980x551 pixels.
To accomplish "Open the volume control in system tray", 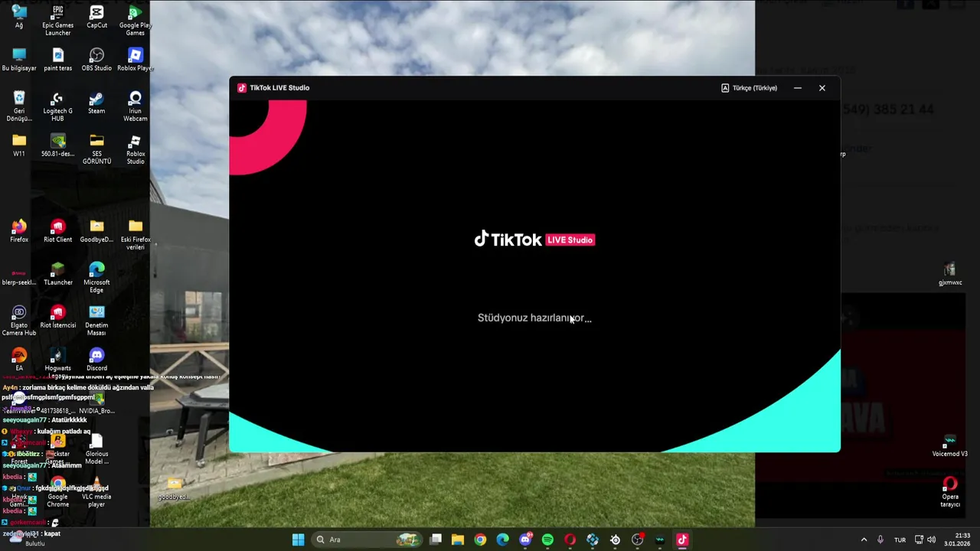I will [932, 540].
